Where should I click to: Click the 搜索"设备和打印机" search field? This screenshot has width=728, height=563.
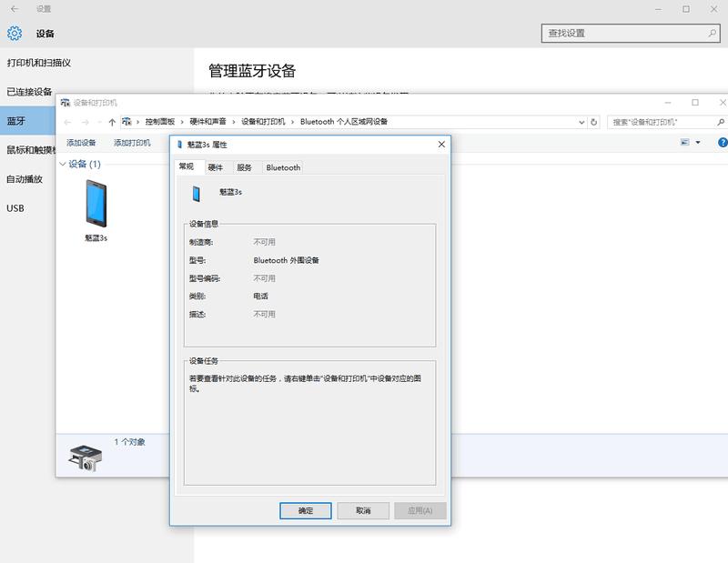click(x=655, y=121)
